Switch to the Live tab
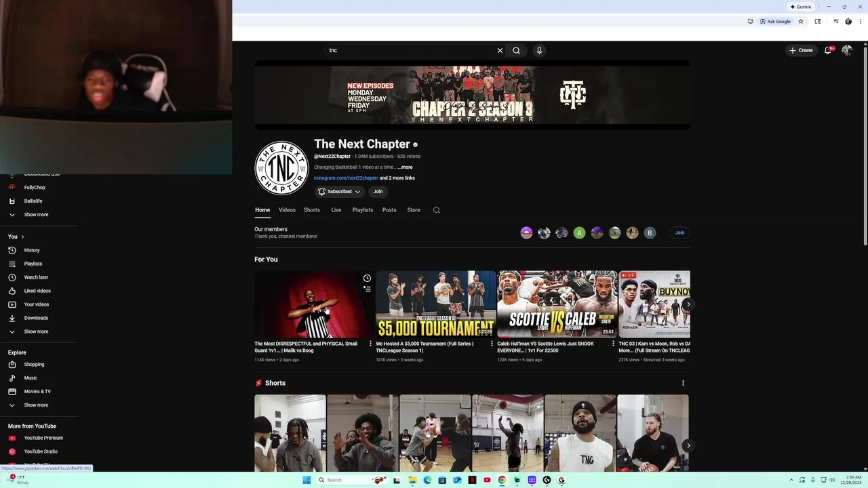868x488 pixels. 336,210
